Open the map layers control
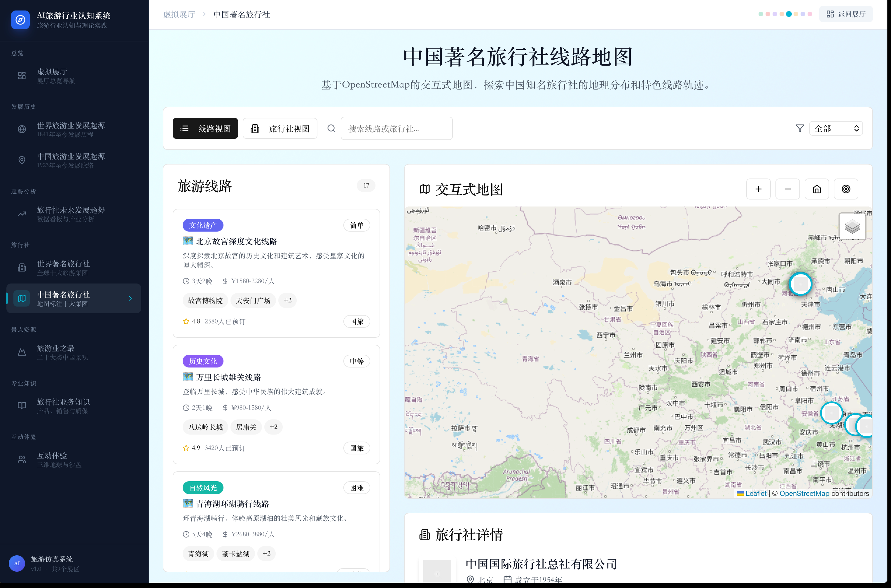This screenshot has height=588, width=891. (852, 227)
